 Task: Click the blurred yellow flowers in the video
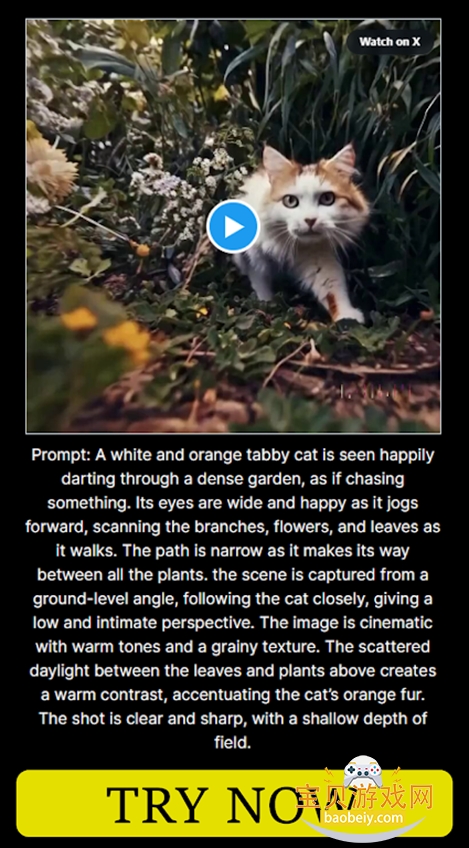point(105,330)
